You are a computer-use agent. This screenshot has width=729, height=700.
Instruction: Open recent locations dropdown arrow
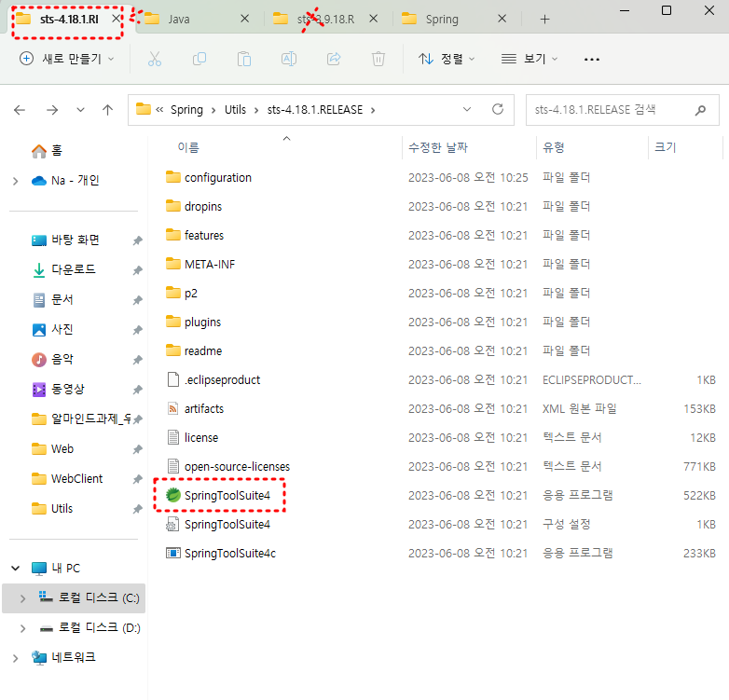[80, 110]
